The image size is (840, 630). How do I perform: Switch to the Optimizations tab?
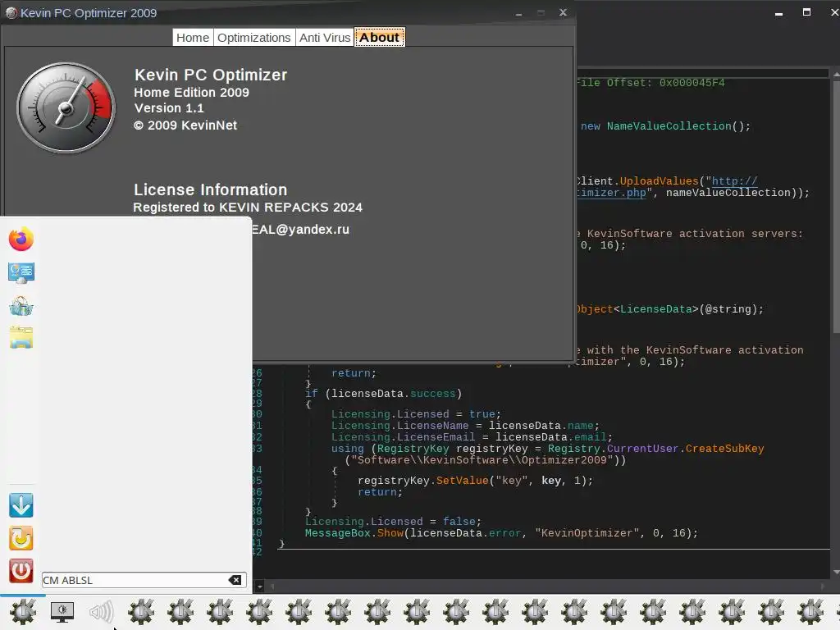[x=254, y=38]
